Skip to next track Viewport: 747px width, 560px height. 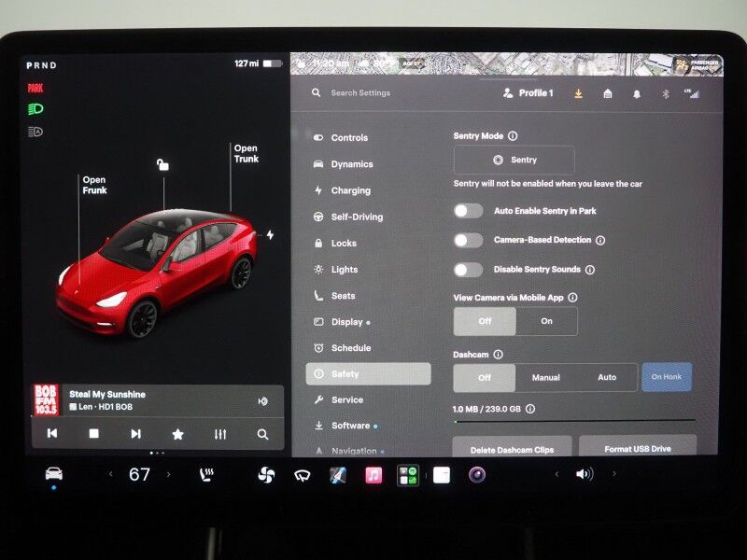[x=135, y=434]
